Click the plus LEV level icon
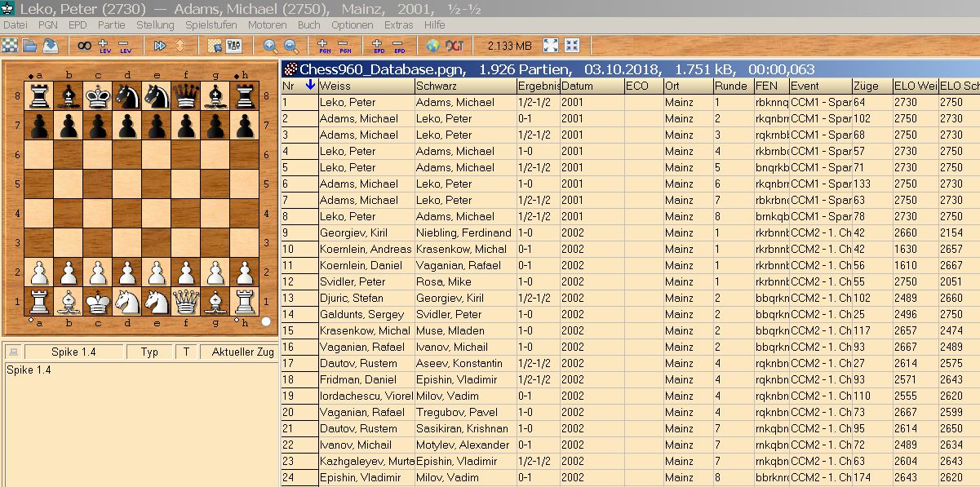This screenshot has height=487, width=980. pyautogui.click(x=104, y=46)
